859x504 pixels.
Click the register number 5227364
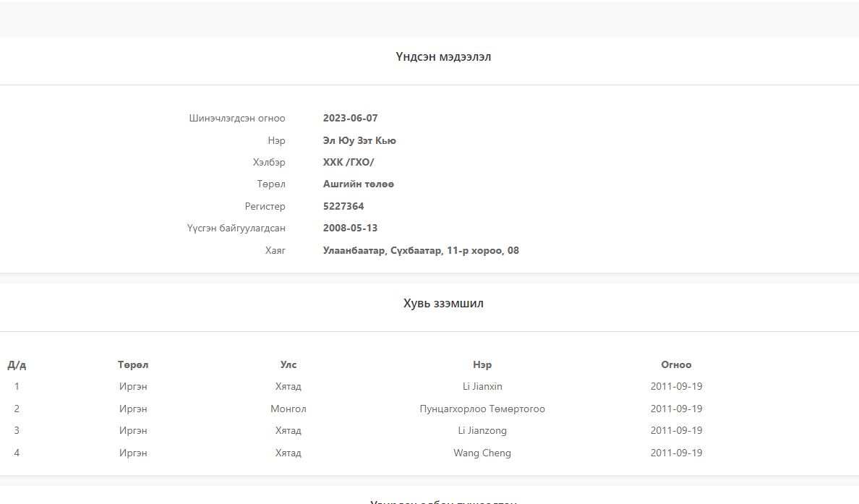pyautogui.click(x=343, y=206)
